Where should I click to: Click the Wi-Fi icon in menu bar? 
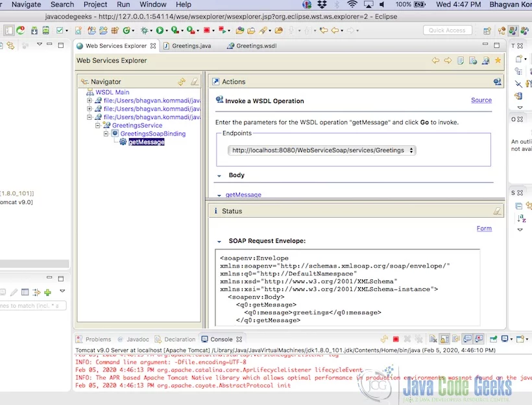(x=352, y=5)
